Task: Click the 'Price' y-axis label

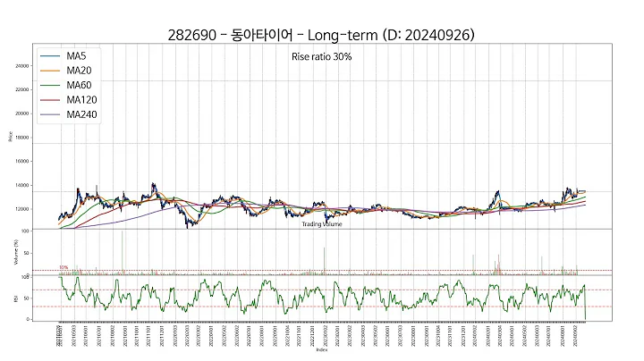Action: click(x=10, y=137)
